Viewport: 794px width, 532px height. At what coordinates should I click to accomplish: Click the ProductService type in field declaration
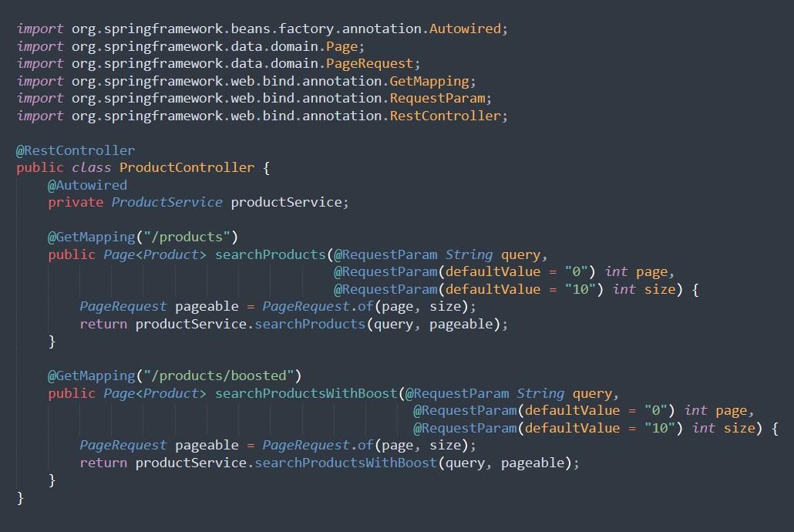click(167, 202)
